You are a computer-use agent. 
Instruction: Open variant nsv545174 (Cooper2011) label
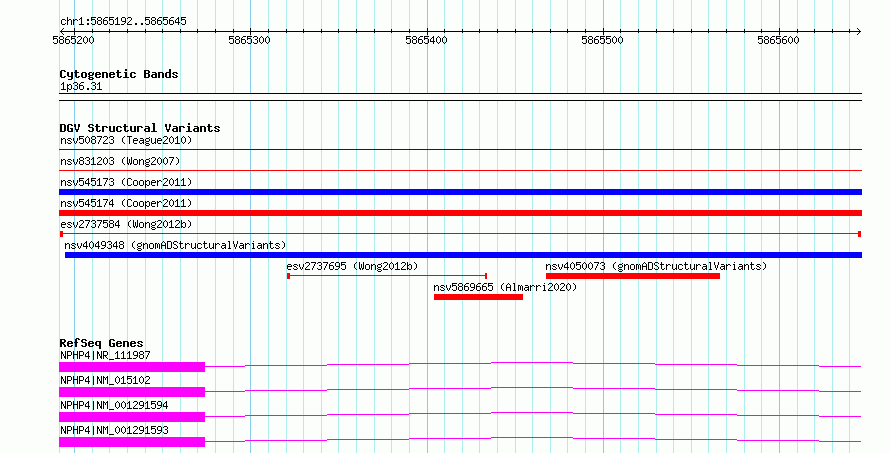(x=126, y=203)
